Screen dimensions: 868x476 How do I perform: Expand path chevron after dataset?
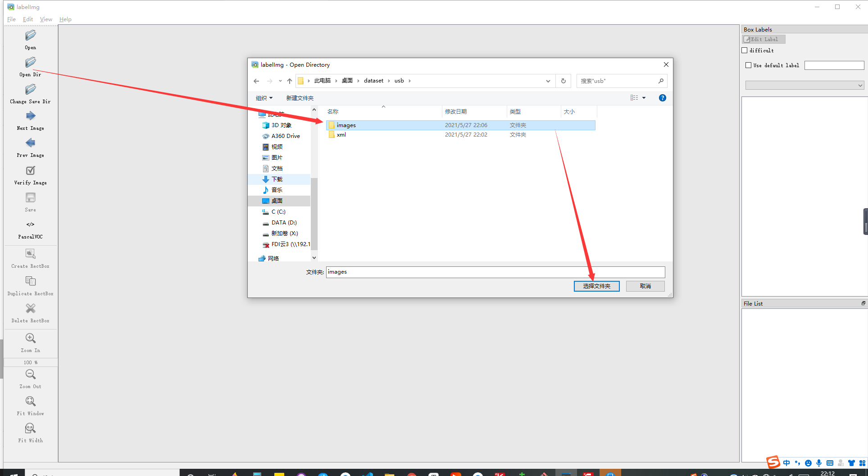(389, 81)
